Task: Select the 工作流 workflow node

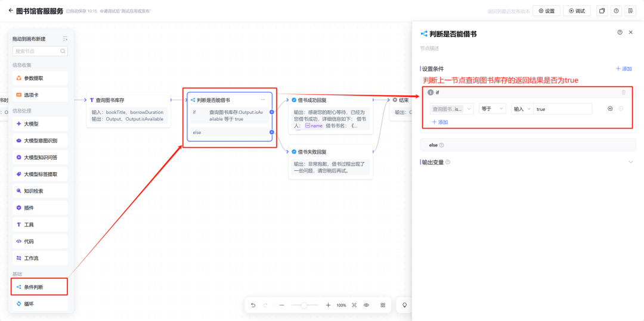Action: pyautogui.click(x=40, y=258)
